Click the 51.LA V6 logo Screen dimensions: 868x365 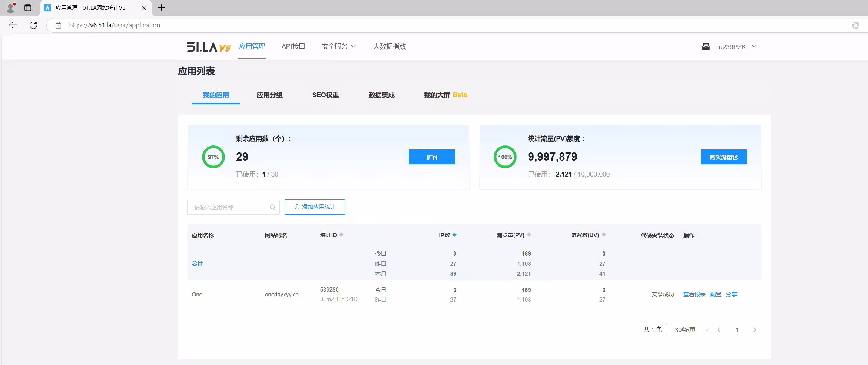click(x=209, y=47)
